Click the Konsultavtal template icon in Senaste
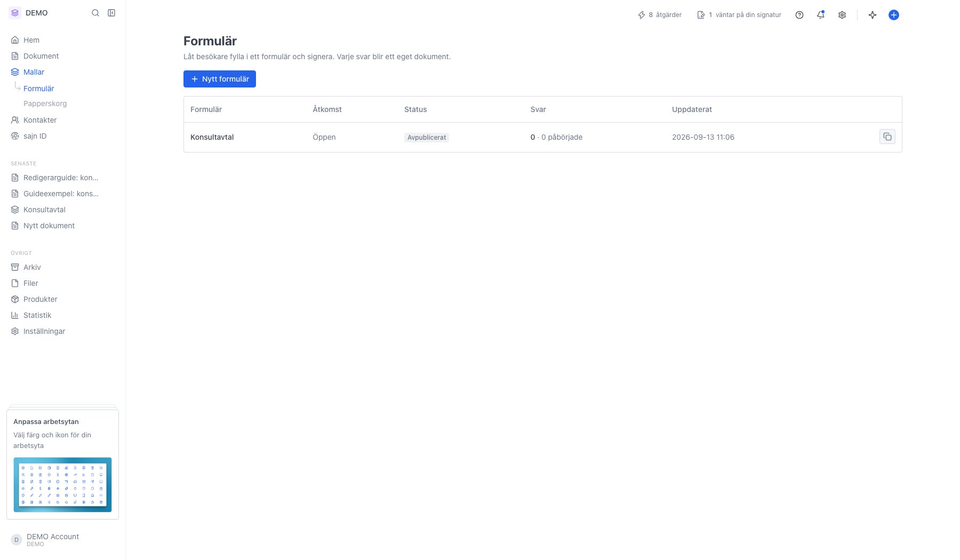 [15, 210]
